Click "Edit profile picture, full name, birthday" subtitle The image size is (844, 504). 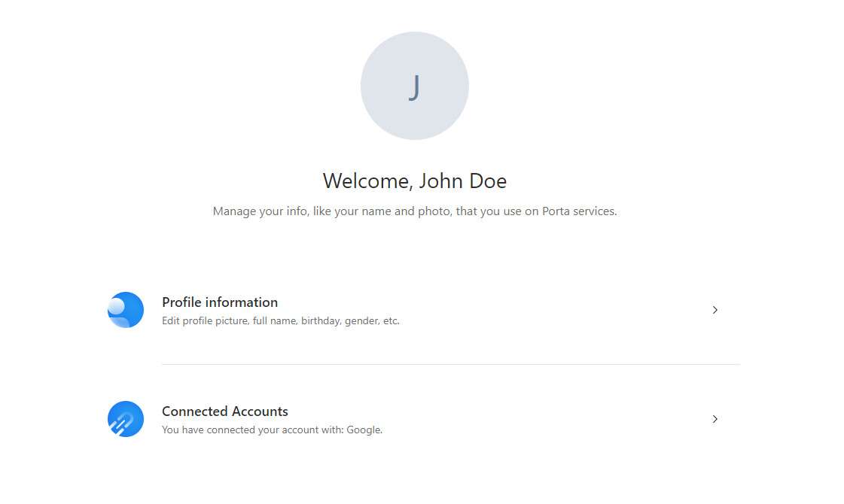coord(280,321)
